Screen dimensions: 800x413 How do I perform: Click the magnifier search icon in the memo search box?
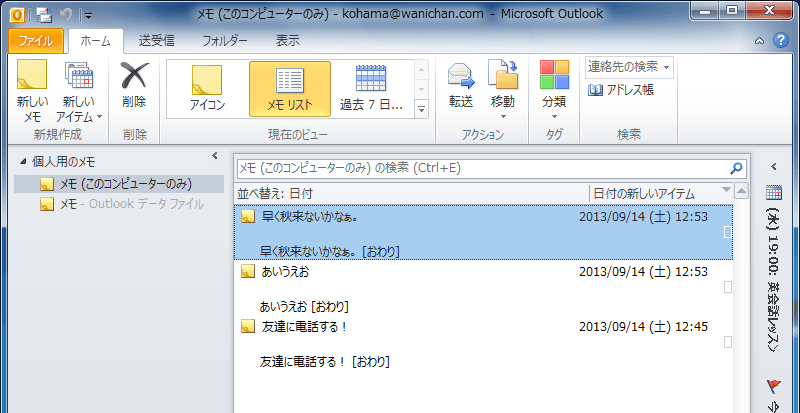[x=736, y=168]
